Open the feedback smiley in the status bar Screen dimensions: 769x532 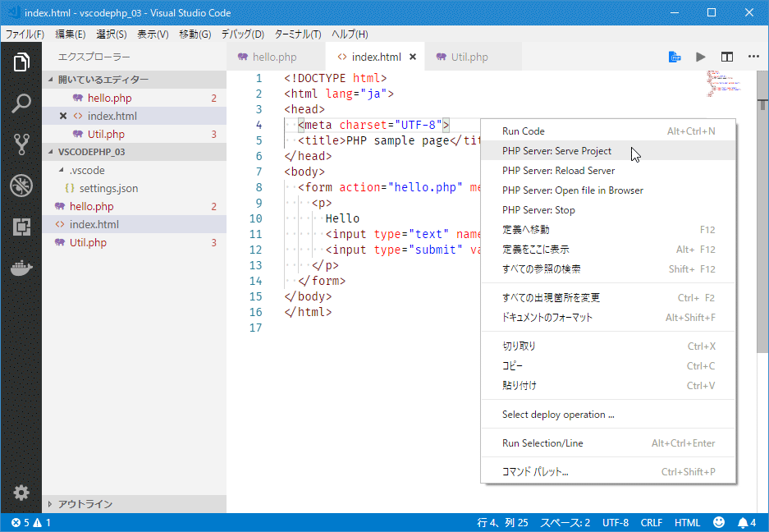pyautogui.click(x=718, y=522)
